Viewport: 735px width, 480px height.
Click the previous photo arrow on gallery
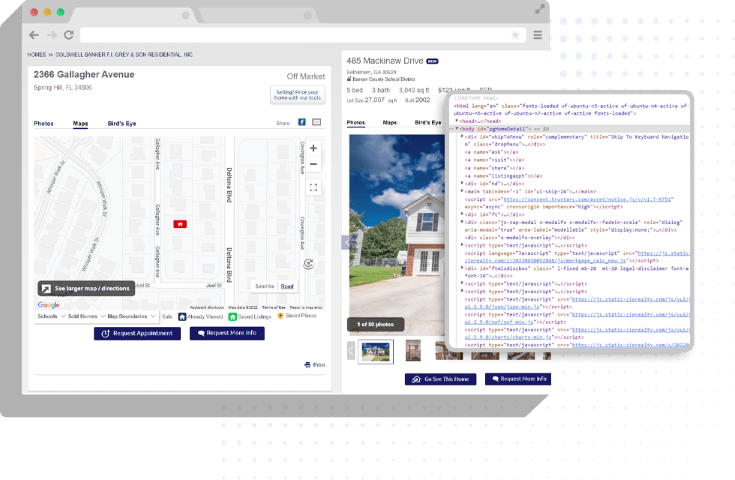[x=346, y=243]
